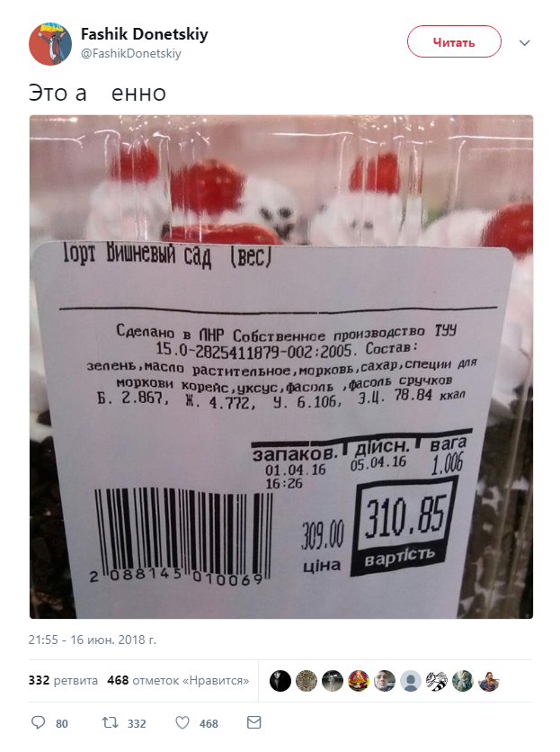560x752 pixels.
Task: Click the leopard pattern liker avatar
Action: (307, 681)
